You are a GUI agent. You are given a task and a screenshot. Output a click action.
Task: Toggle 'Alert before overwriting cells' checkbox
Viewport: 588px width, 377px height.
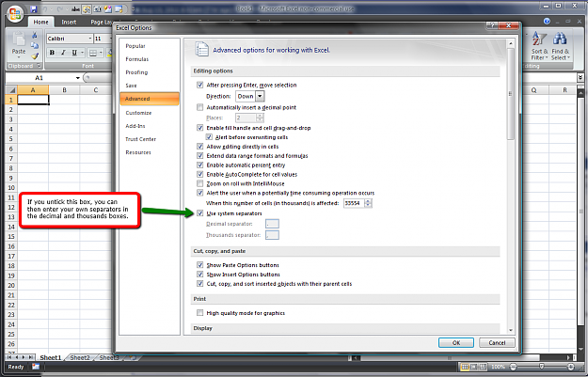(x=209, y=137)
